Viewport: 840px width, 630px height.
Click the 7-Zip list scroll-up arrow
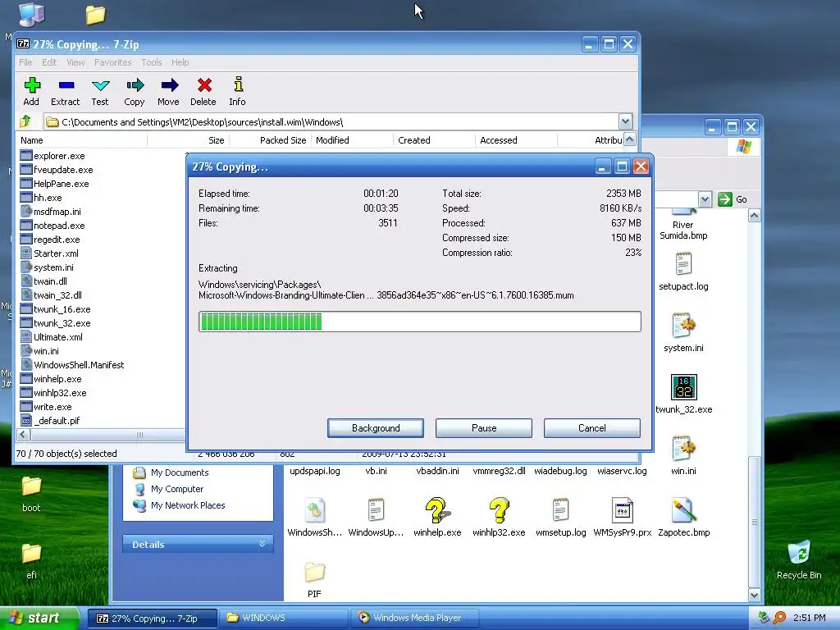pos(630,139)
